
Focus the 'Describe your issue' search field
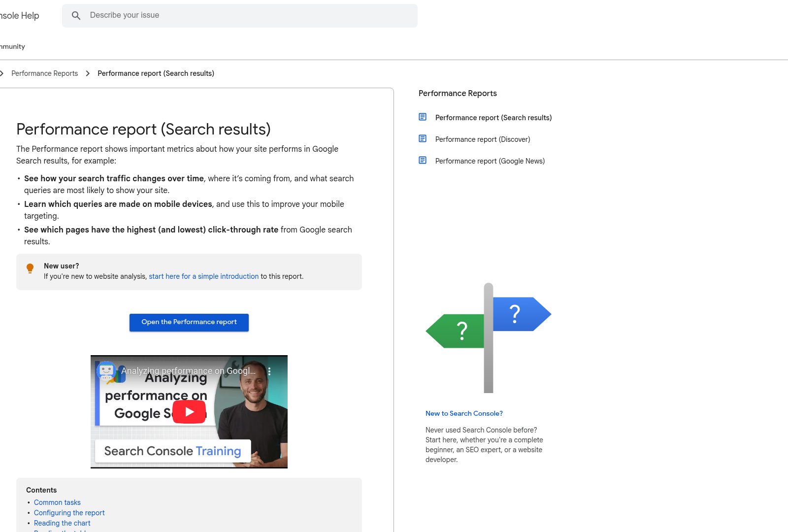point(240,16)
